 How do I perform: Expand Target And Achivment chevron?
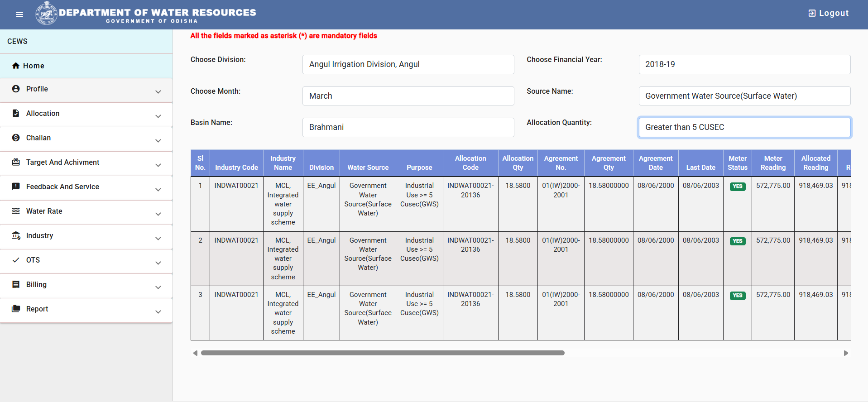click(x=158, y=165)
